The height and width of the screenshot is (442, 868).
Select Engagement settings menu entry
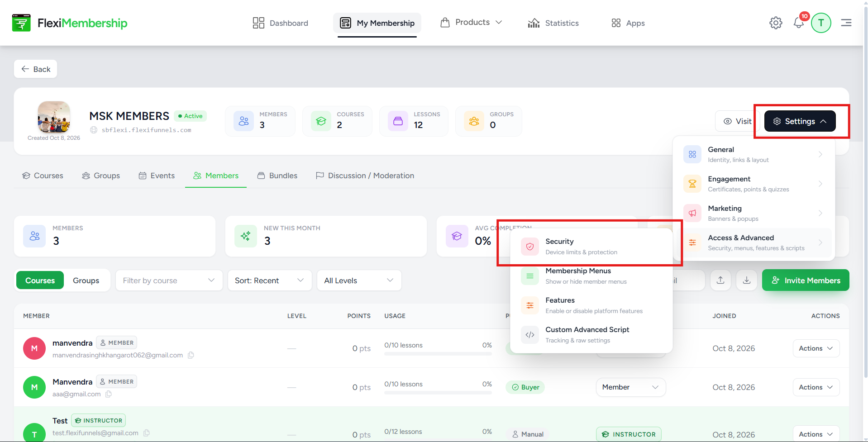[754, 184]
